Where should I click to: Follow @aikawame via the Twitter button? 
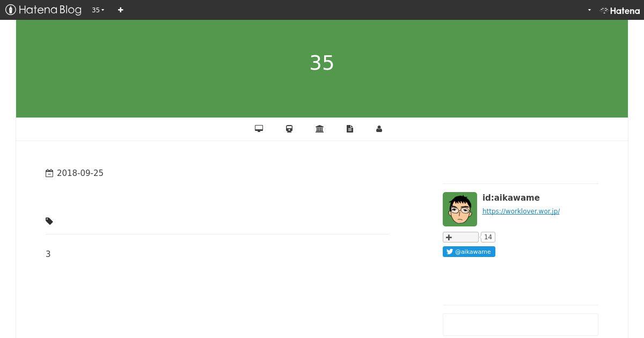pos(469,252)
